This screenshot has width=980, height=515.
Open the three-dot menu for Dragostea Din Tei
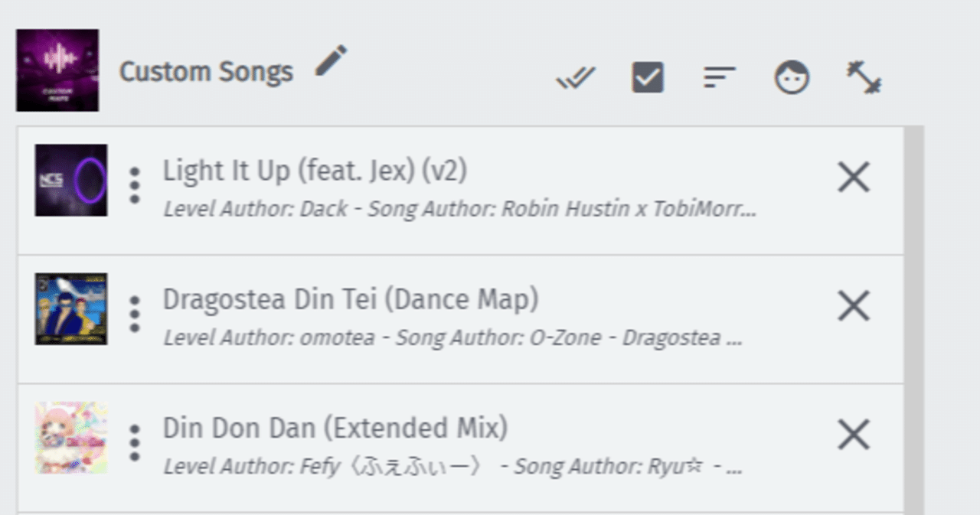pos(135,314)
